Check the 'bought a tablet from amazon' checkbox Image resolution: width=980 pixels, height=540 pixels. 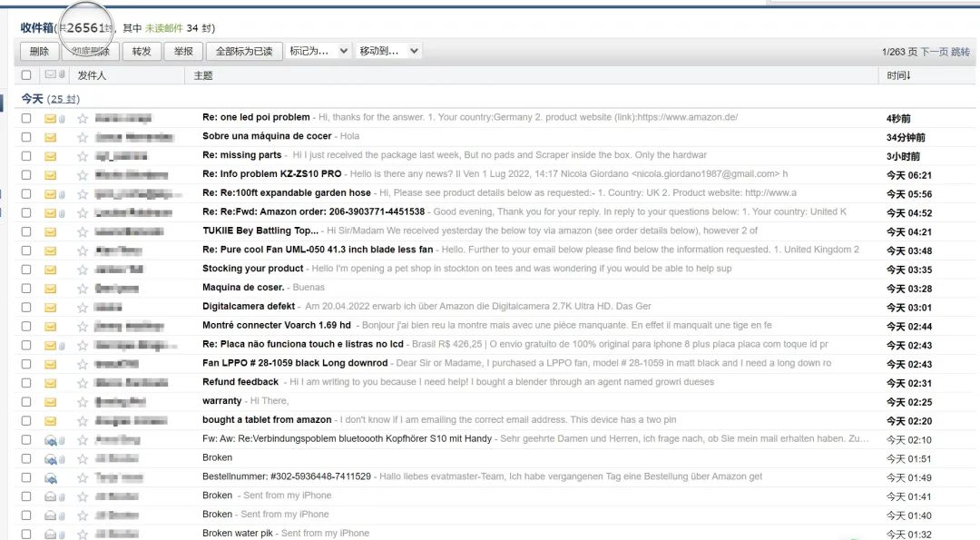point(25,420)
